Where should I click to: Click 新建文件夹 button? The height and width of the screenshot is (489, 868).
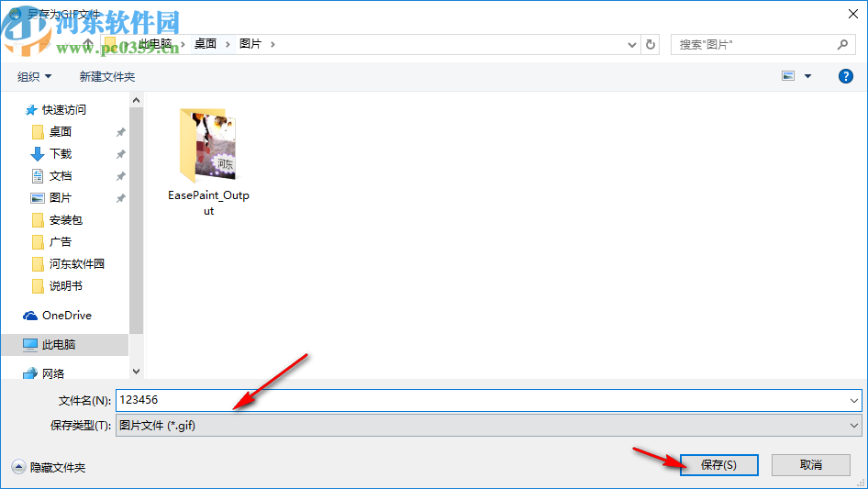click(x=106, y=76)
